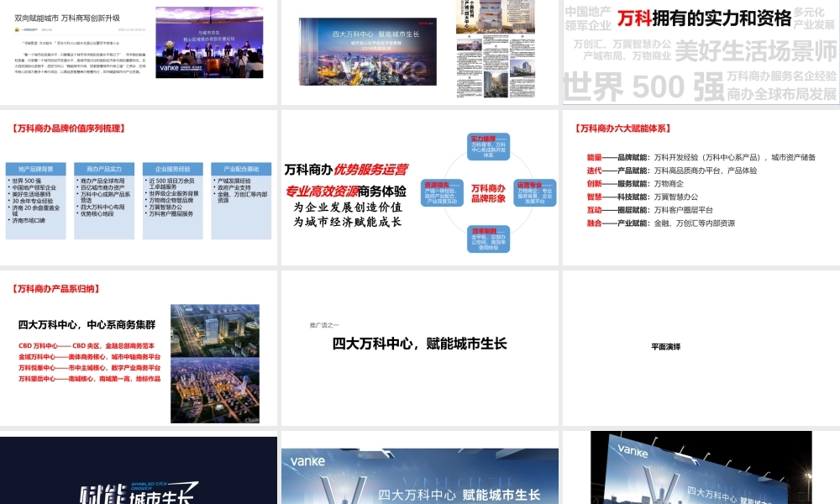The height and width of the screenshot is (504, 840).
Task: Click the 专业高效资源 red italic text
Action: (x=321, y=192)
